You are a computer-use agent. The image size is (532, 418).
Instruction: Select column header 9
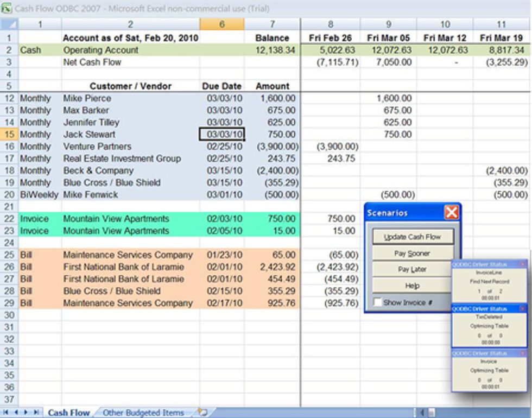pyautogui.click(x=388, y=24)
